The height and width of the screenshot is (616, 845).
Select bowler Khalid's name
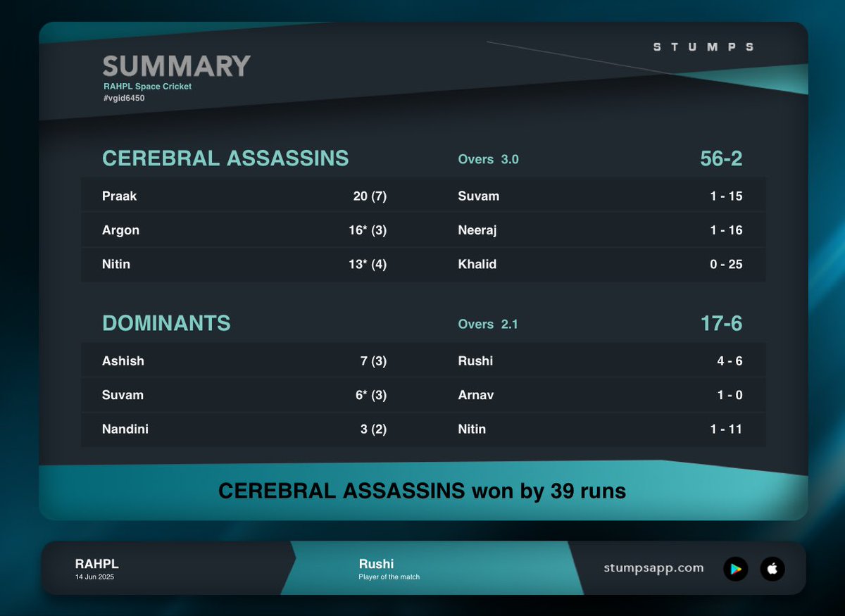(477, 264)
